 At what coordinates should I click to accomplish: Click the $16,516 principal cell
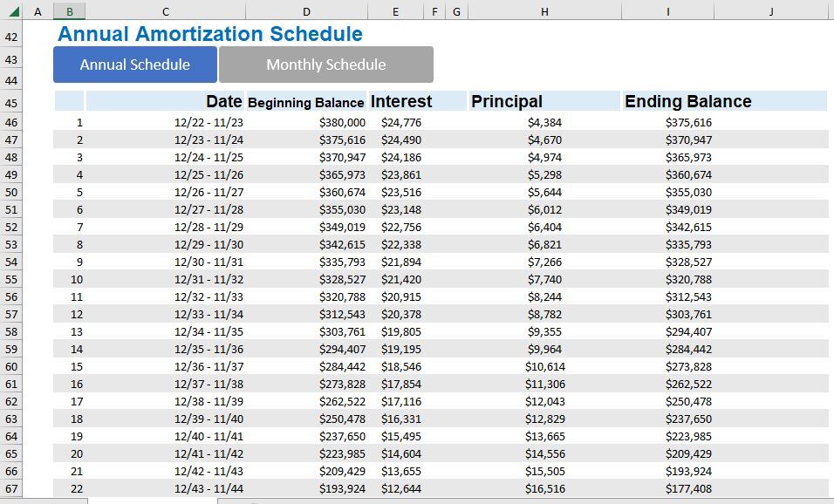click(544, 489)
